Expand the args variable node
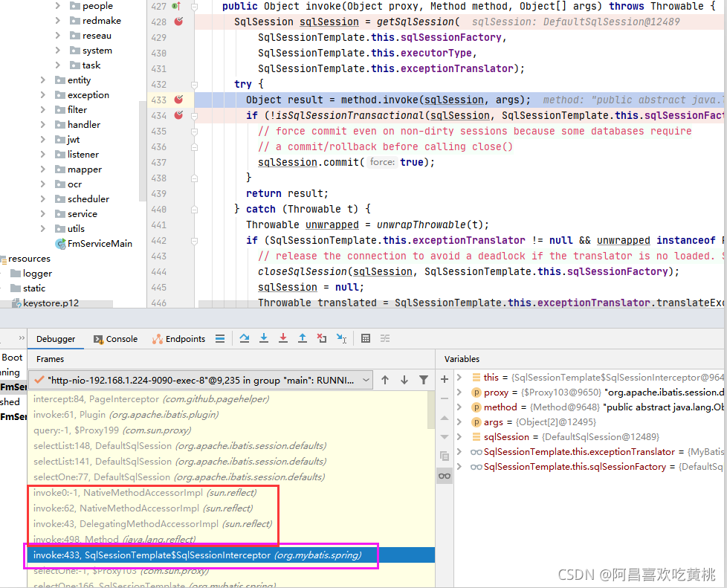 459,422
